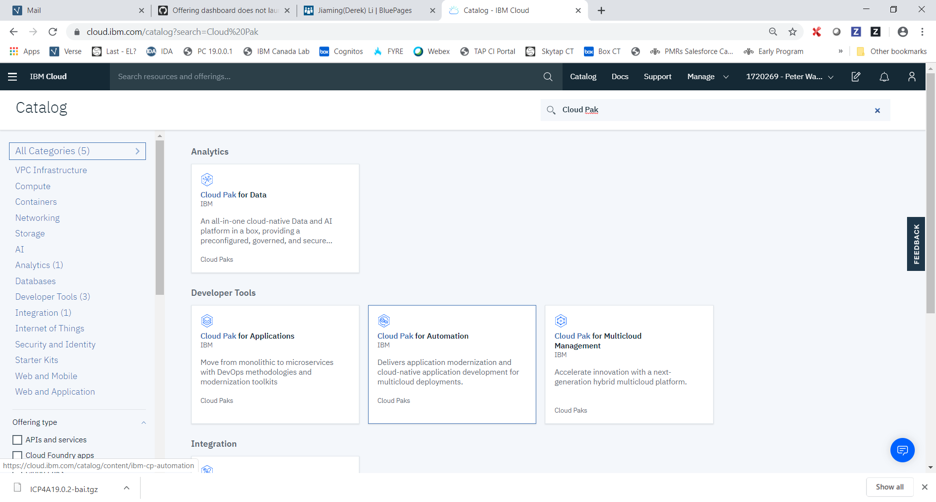The height and width of the screenshot is (502, 936).
Task: Open the IBM Cloud hamburger navigation menu
Action: pos(13,76)
